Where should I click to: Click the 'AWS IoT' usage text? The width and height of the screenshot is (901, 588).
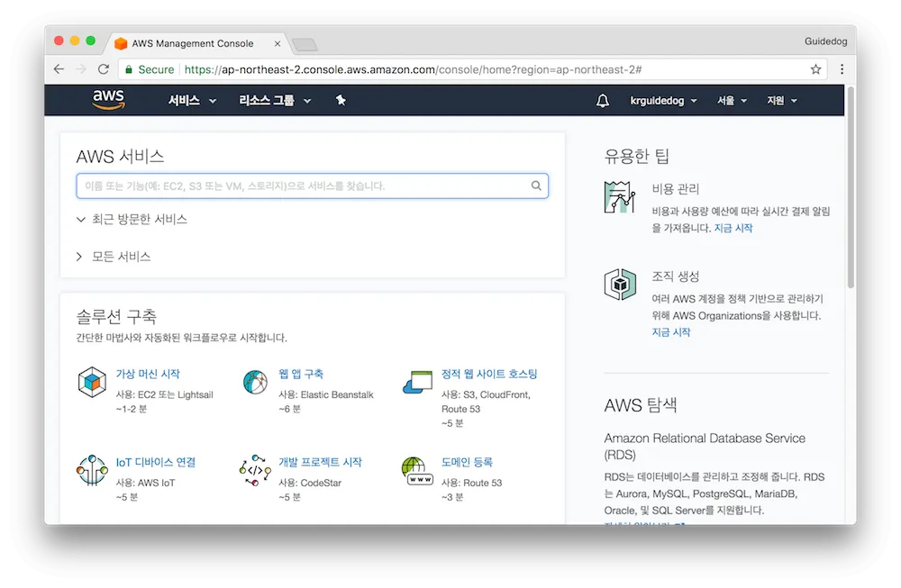point(156,483)
